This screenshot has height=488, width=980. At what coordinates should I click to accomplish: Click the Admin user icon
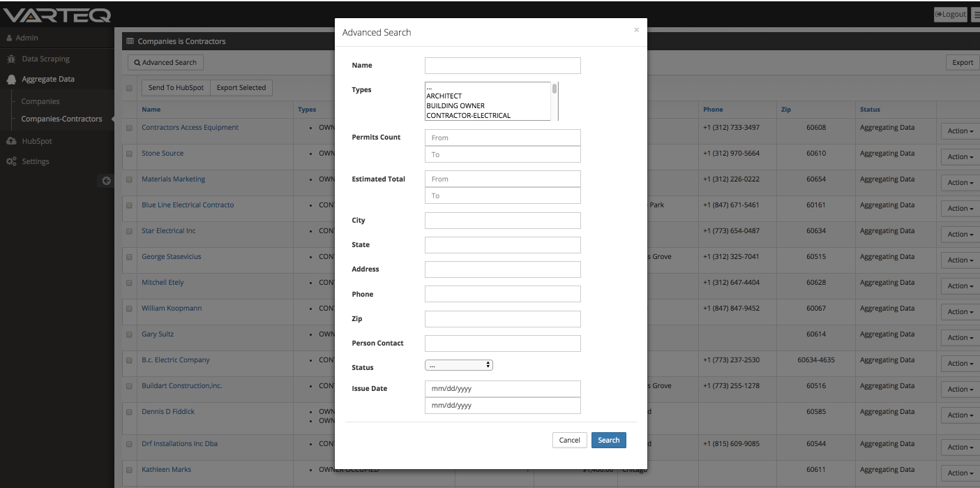[9, 38]
